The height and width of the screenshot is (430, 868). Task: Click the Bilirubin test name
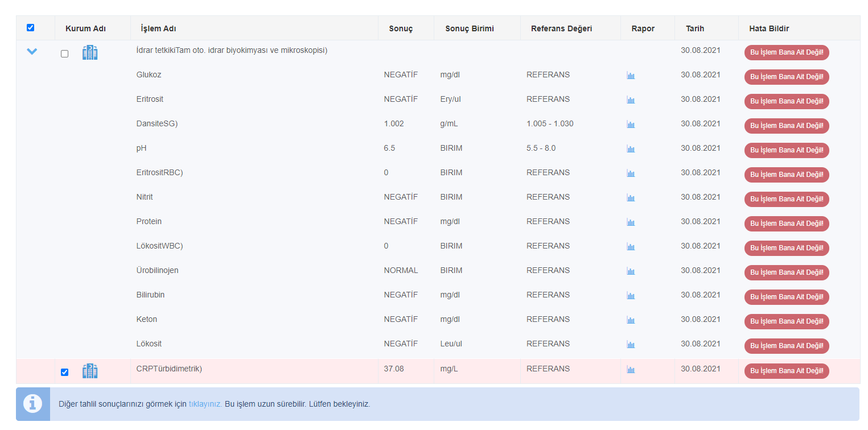point(150,295)
